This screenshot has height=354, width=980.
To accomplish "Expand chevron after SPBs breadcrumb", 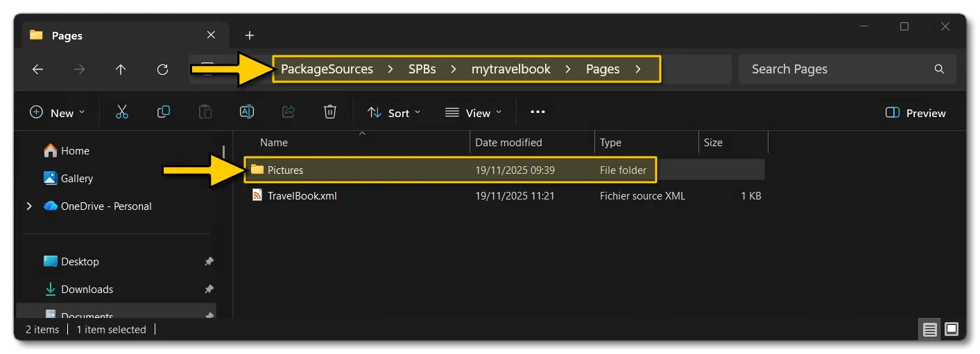I will [454, 69].
